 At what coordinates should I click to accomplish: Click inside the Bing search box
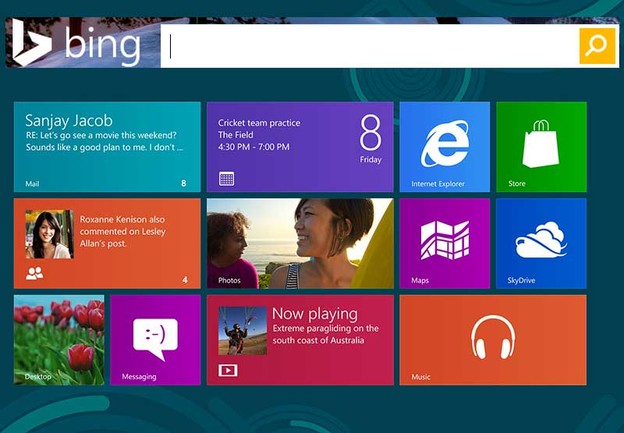coord(369,46)
